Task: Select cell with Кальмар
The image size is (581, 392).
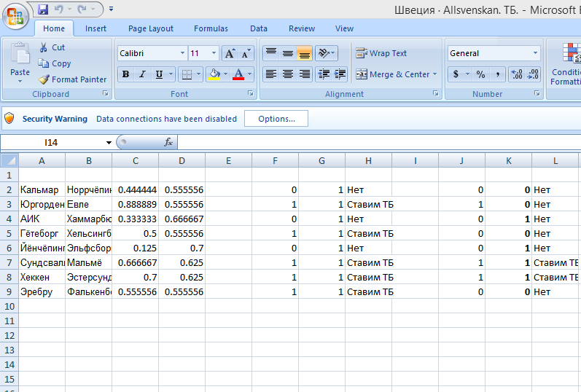Action: pyautogui.click(x=42, y=189)
